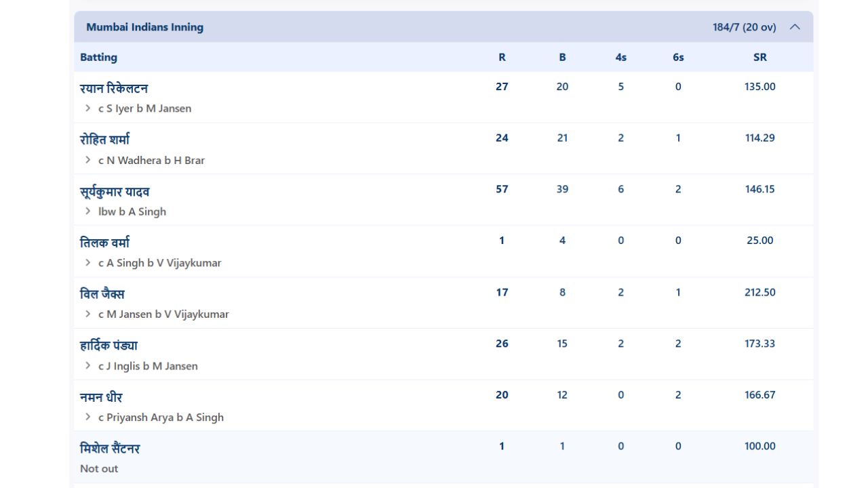The height and width of the screenshot is (488, 868).
Task: Expand chevron beside lbw b A Singh
Action: click(x=87, y=211)
